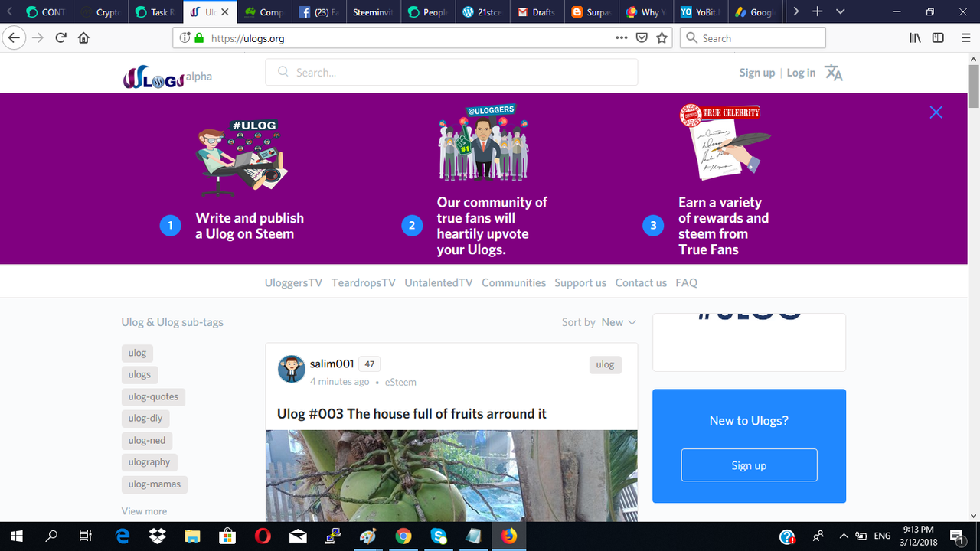Image resolution: width=980 pixels, height=551 pixels.
Task: Select the ulography sub-tag
Action: coord(149,462)
